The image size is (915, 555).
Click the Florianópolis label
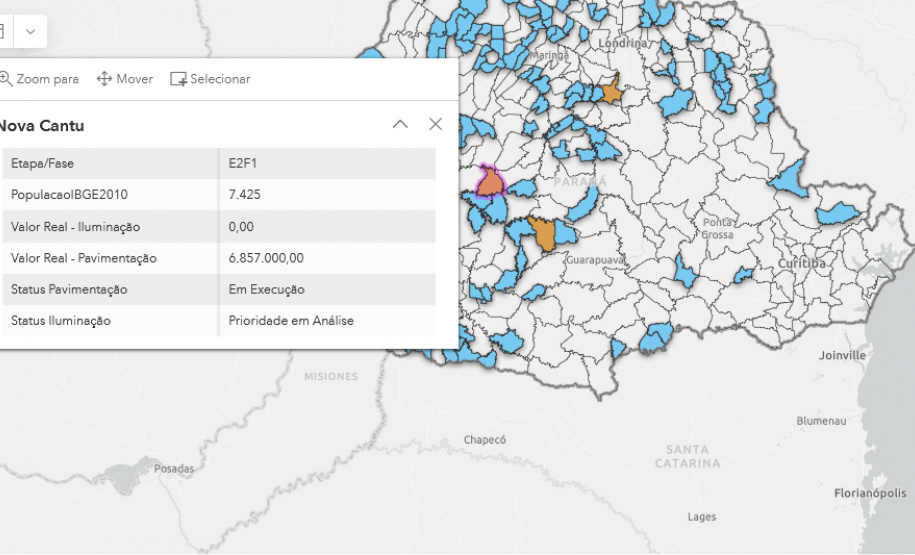[870, 492]
